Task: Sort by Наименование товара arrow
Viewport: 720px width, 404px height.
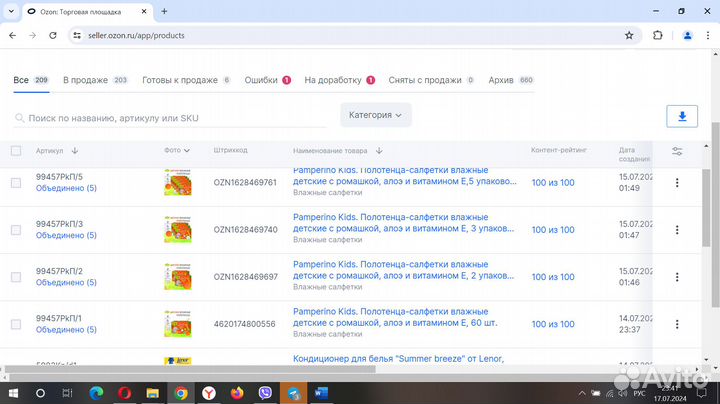Action: [x=379, y=151]
